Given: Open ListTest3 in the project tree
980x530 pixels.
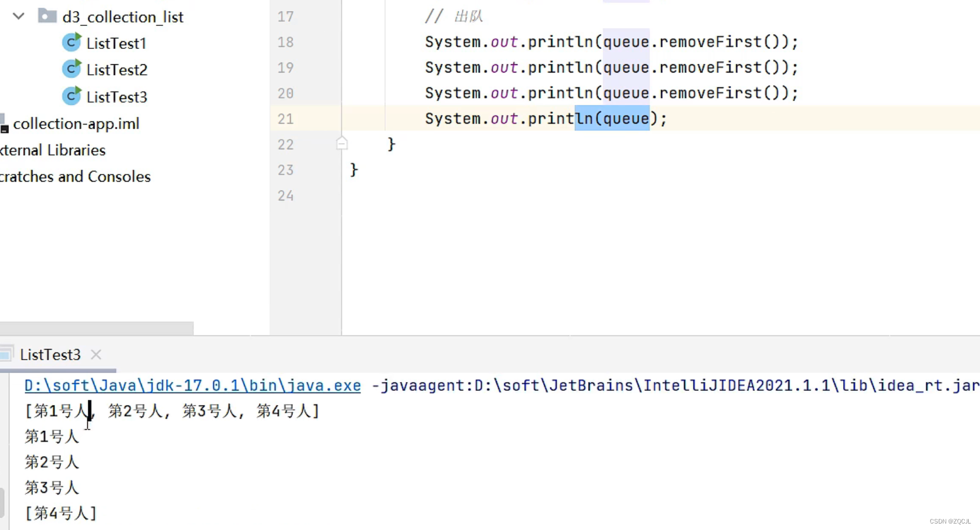Looking at the screenshot, I should (x=117, y=97).
